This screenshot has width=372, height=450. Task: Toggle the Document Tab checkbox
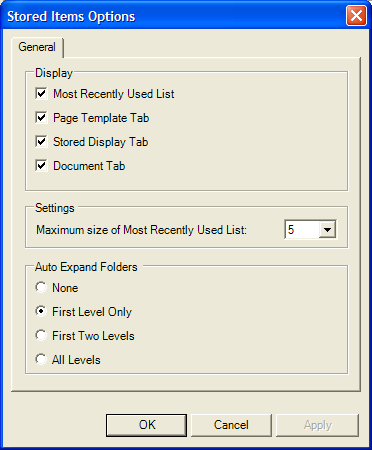coord(41,165)
